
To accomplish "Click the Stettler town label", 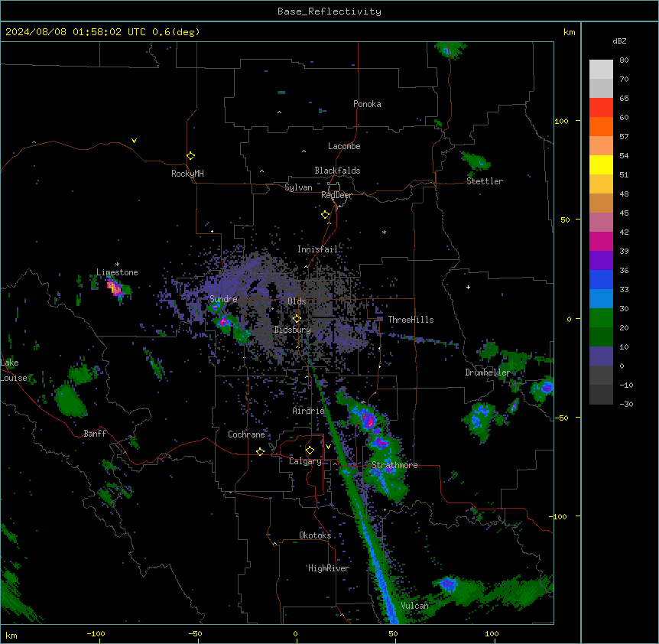I will pyautogui.click(x=484, y=181).
